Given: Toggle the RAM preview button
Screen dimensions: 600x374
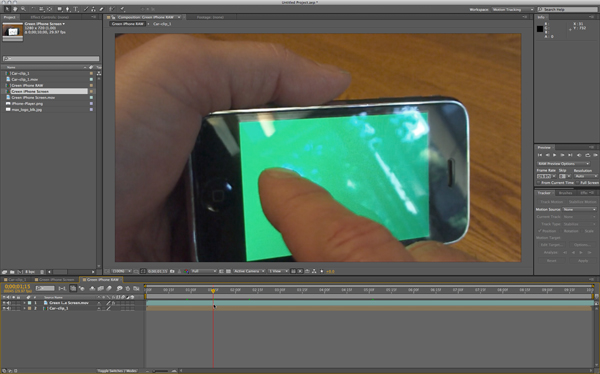Looking at the screenshot, I should (595, 155).
